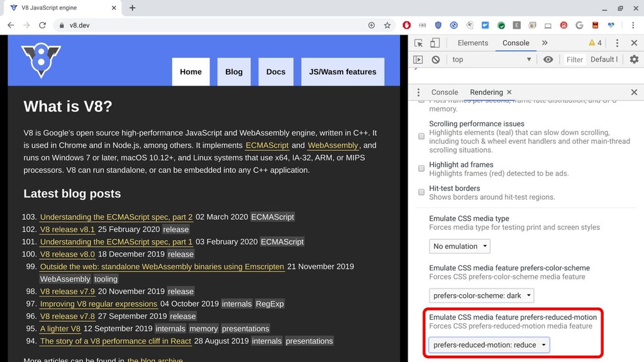Open the 'V8 release v8.0' post
Image resolution: width=644 pixels, height=362 pixels.
(x=67, y=254)
